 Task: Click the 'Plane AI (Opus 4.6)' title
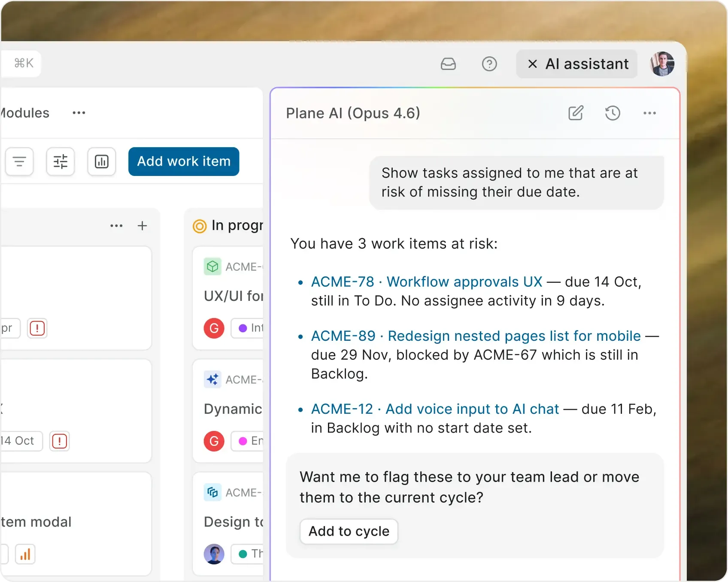coord(353,113)
